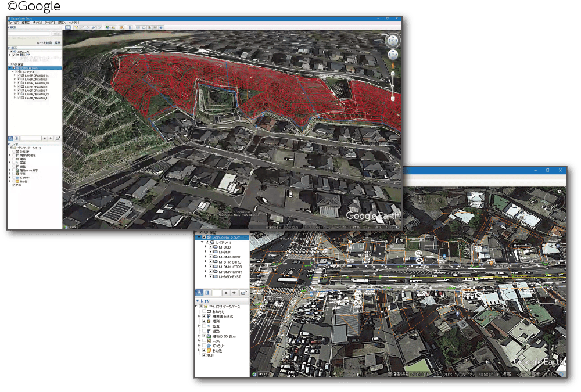
Task: Click the opacity slider in the lower window's places toolbar
Action: click(217, 293)
